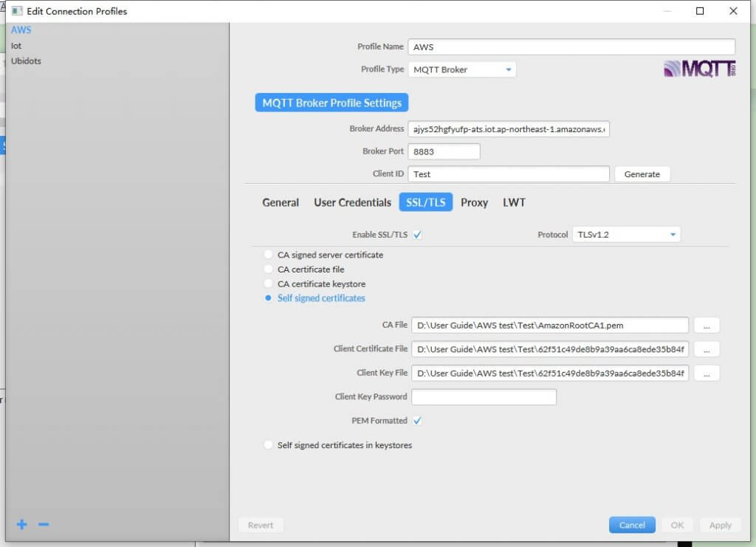This screenshot has height=547, width=756.
Task: Select the CA certificate file radio option
Action: 267,269
